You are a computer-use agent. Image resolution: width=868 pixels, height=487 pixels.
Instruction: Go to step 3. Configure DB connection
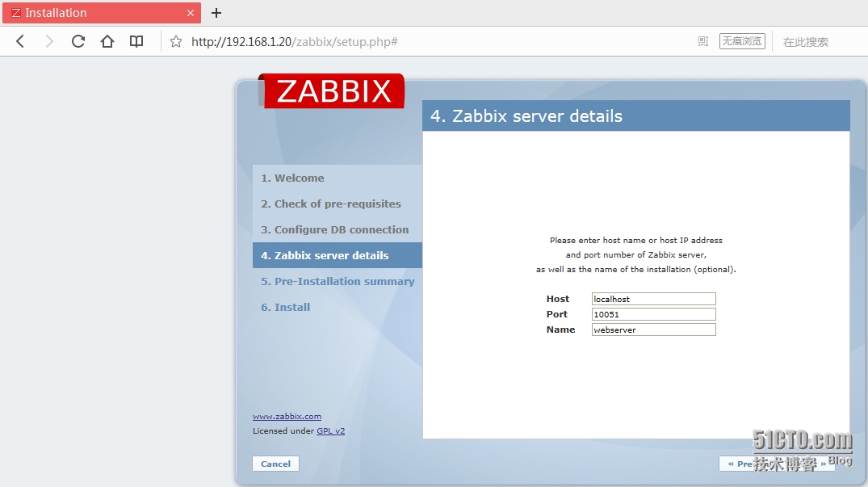click(335, 229)
